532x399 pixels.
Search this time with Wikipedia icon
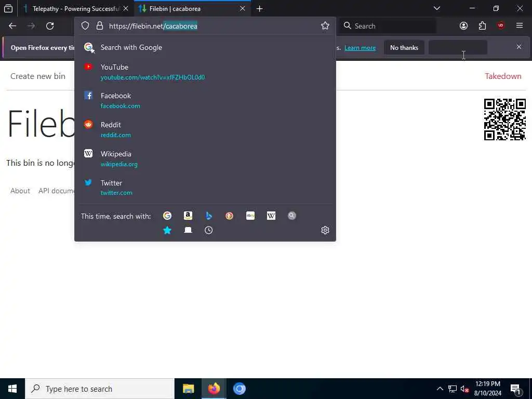[x=271, y=216]
